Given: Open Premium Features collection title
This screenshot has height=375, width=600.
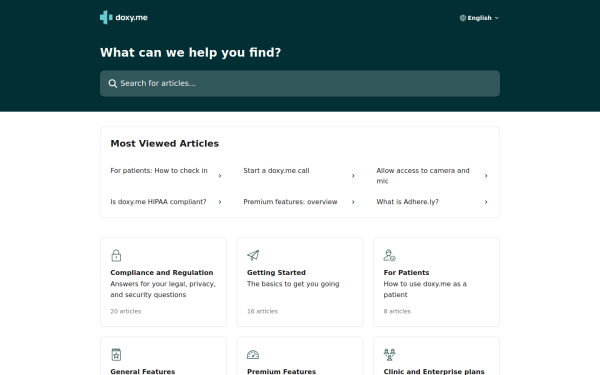Looking at the screenshot, I should point(281,372).
